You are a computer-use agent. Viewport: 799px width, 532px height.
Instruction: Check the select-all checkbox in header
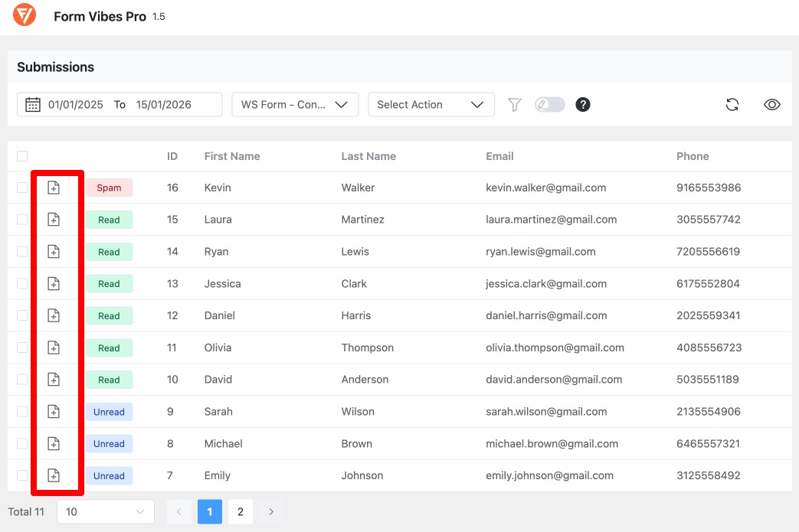pyautogui.click(x=22, y=155)
